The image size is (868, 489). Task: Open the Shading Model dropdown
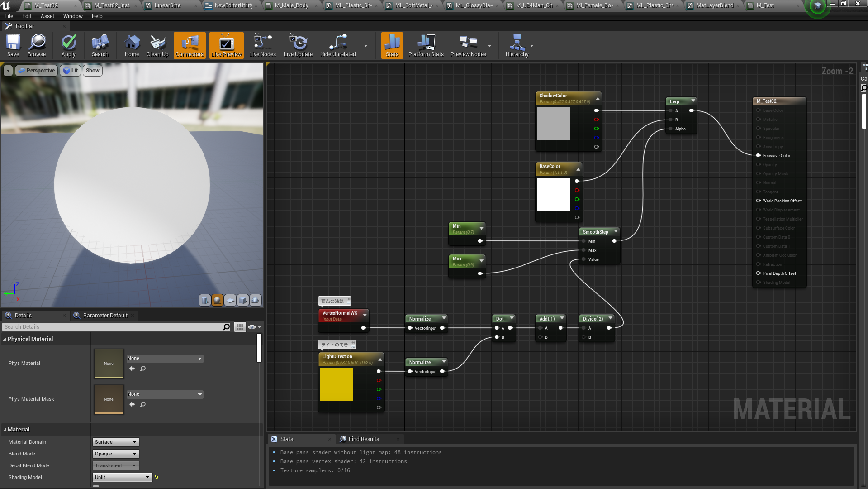pyautogui.click(x=122, y=477)
